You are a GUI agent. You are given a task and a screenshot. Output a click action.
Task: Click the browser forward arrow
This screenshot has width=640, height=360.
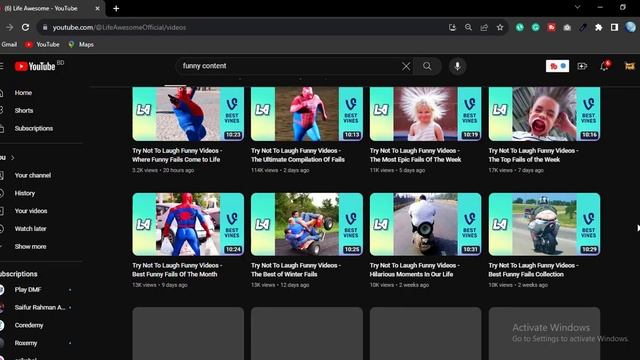click(9, 27)
